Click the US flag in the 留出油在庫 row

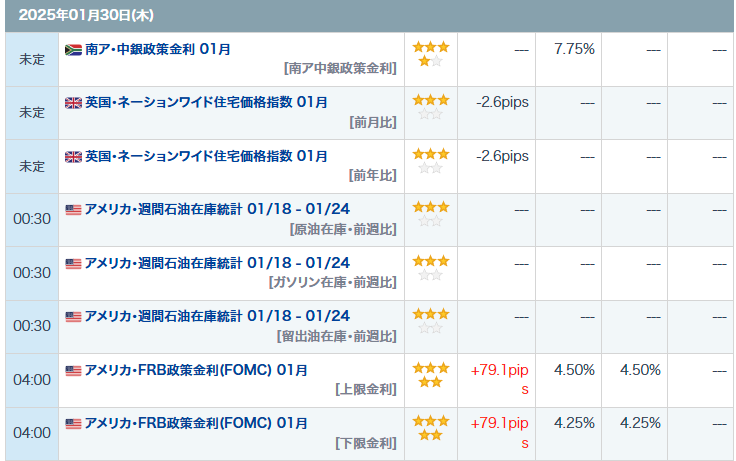coord(73,316)
